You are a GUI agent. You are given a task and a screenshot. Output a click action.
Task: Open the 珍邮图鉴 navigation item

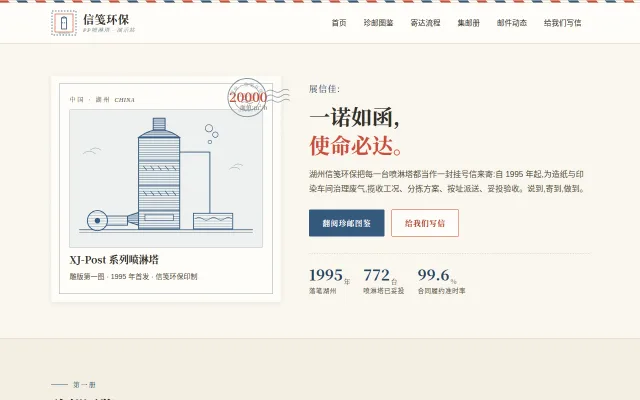tap(378, 23)
